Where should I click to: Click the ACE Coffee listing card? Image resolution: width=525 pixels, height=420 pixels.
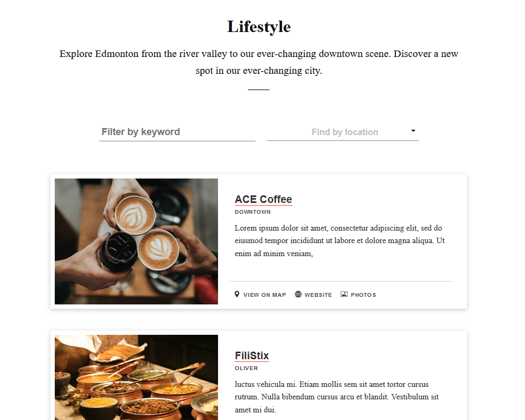(259, 241)
